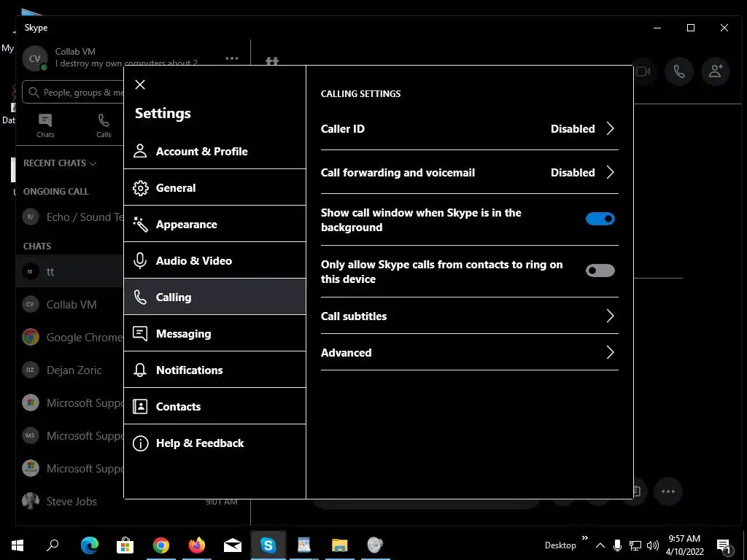Image resolution: width=747 pixels, height=560 pixels.
Task: Open notification center icon
Action: [x=724, y=545]
